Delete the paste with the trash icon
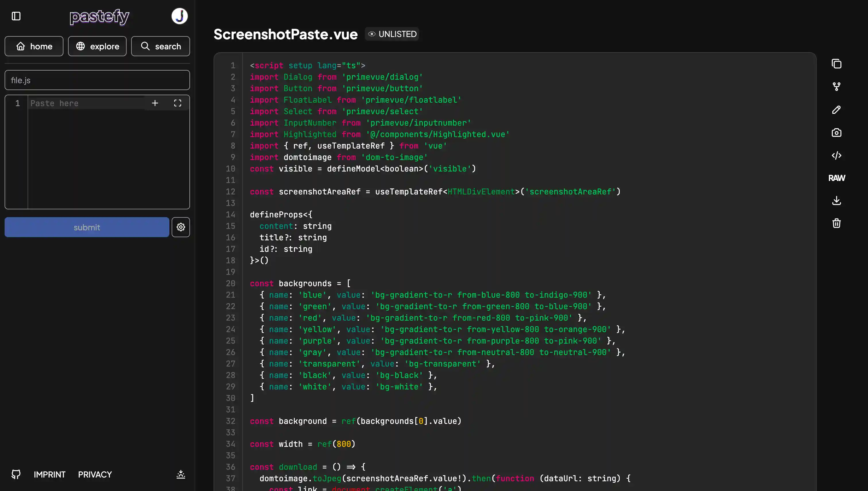Screen dimensions: 868x491 836,223
